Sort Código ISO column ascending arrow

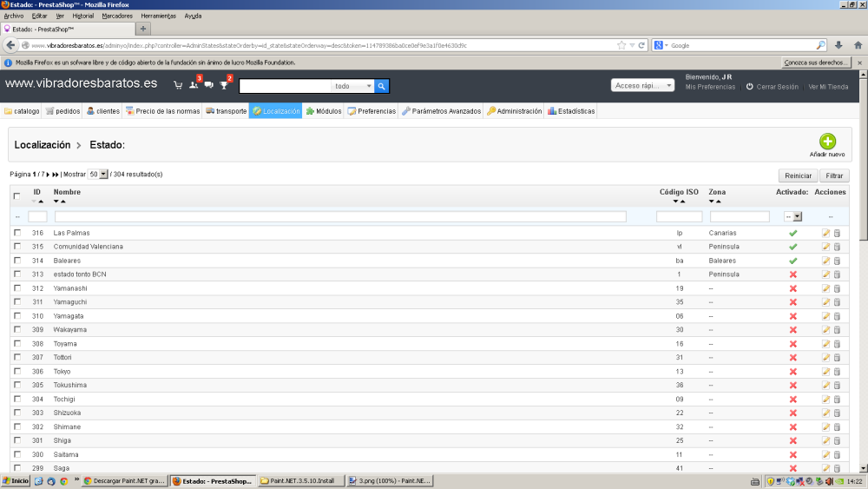pyautogui.click(x=682, y=202)
